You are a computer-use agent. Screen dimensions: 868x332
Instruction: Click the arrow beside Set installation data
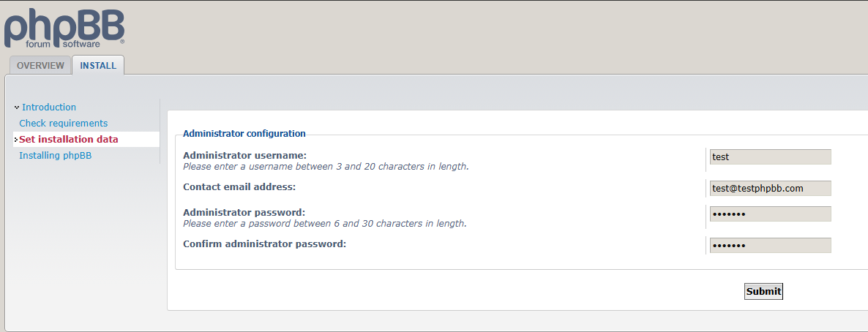pyautogui.click(x=16, y=140)
